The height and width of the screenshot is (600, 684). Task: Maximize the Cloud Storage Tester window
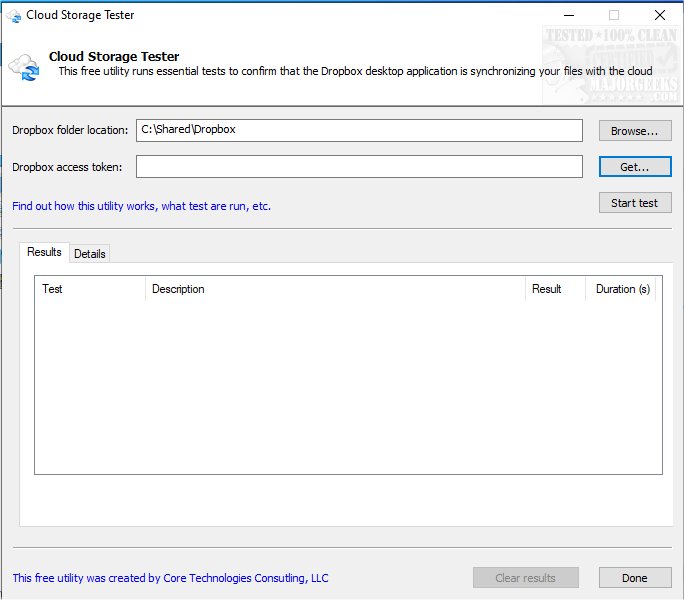(x=614, y=15)
